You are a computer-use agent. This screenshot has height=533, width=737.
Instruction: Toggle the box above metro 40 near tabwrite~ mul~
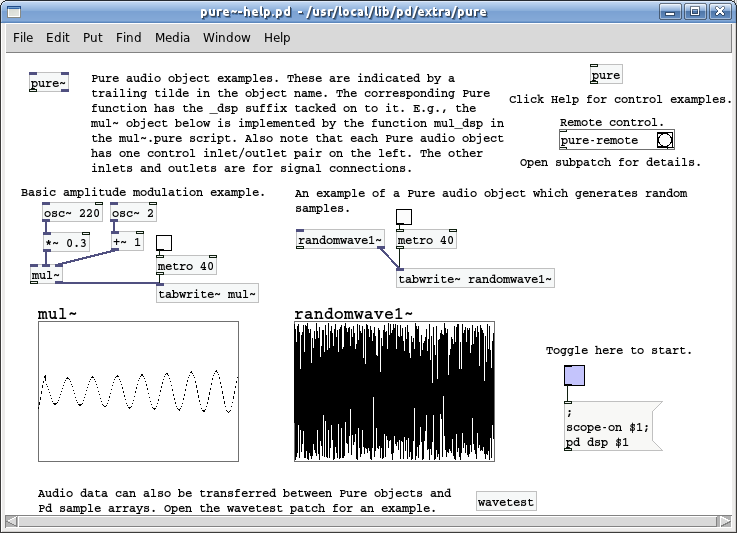click(164, 243)
